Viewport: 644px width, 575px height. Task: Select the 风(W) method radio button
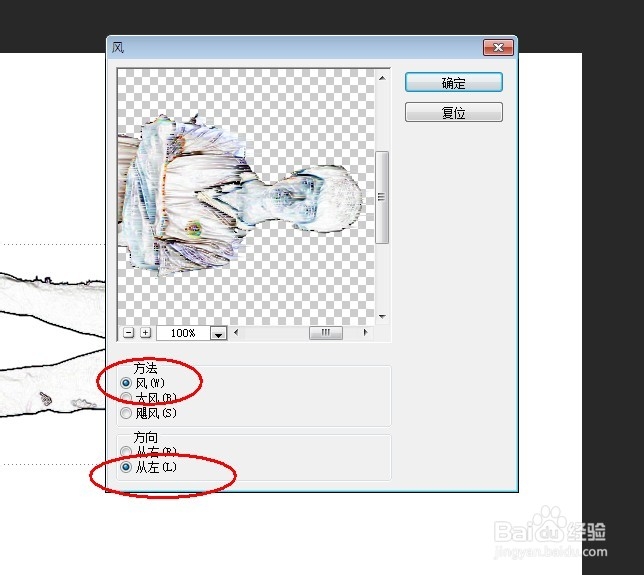tap(126, 383)
